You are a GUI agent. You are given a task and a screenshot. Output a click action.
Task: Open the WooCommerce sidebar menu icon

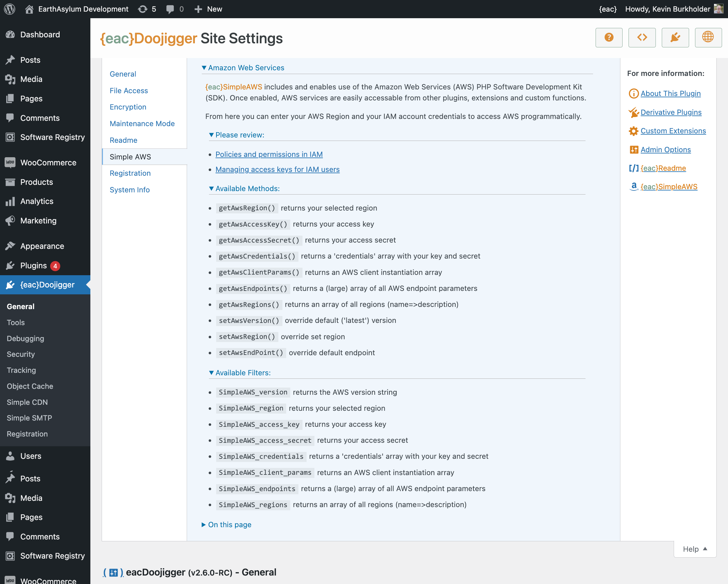coord(10,163)
